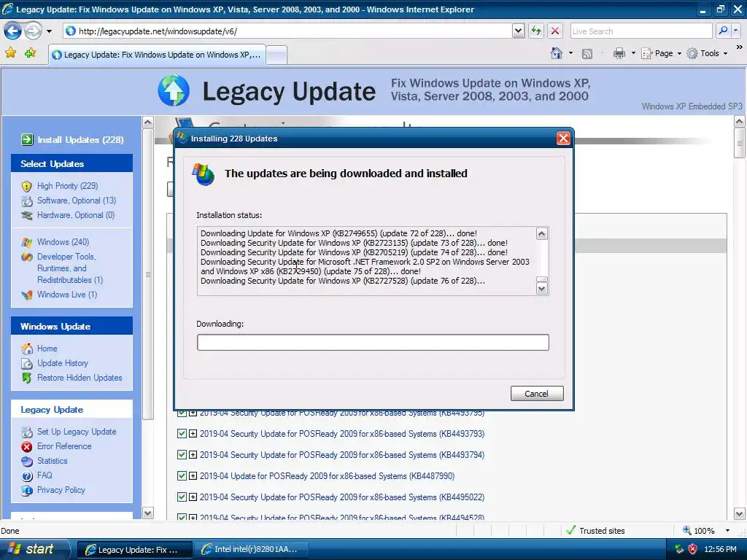Expand details for KB4493793 update
This screenshot has height=560, width=747.
tap(193, 434)
